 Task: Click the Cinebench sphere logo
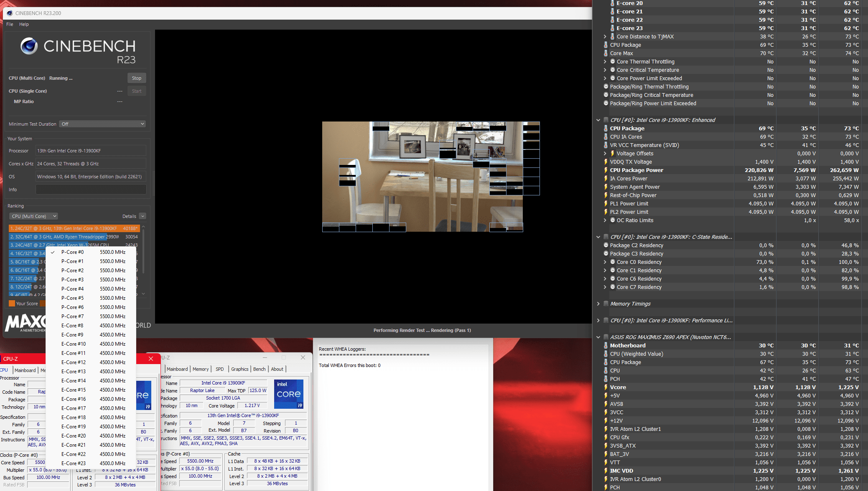pos(29,46)
